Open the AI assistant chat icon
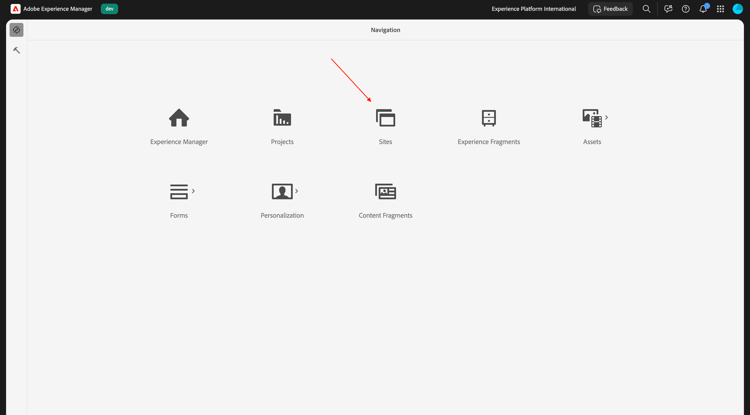The width and height of the screenshot is (750, 415). tap(668, 9)
